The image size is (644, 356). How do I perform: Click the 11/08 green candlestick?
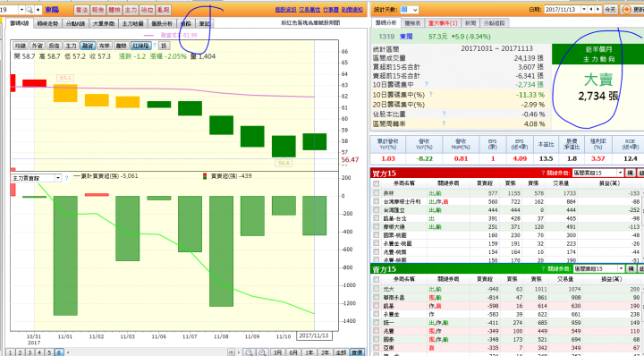pos(222,125)
